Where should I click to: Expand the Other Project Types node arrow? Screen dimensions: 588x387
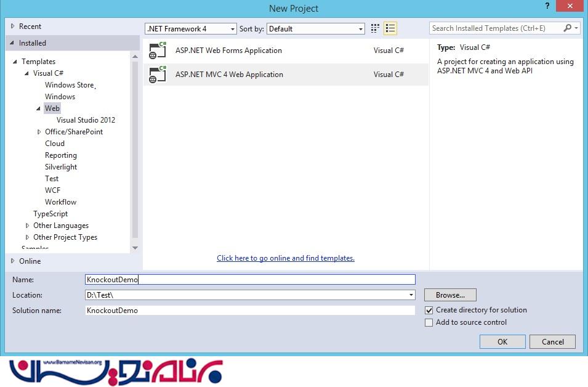tap(27, 237)
